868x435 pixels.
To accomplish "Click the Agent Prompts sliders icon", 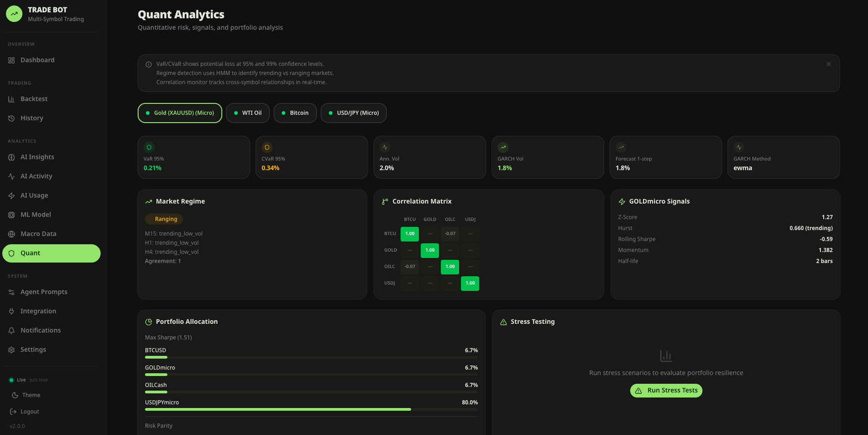I will tap(11, 292).
